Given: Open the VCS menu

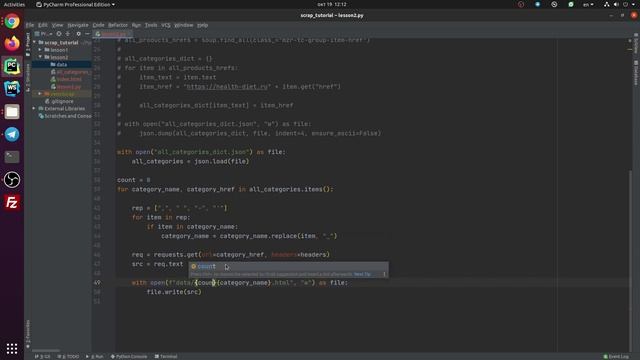Looking at the screenshot, I should coord(166,25).
